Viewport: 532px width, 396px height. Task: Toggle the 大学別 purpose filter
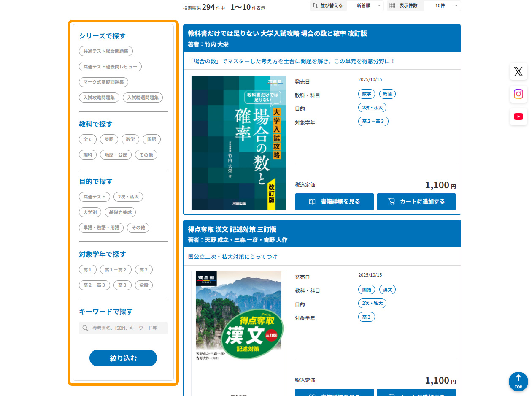[x=90, y=212]
